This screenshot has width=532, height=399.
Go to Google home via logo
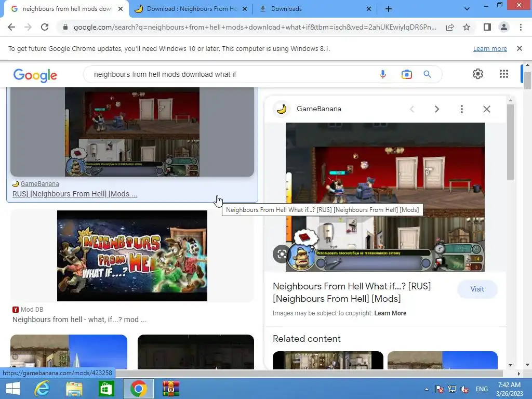[35, 75]
